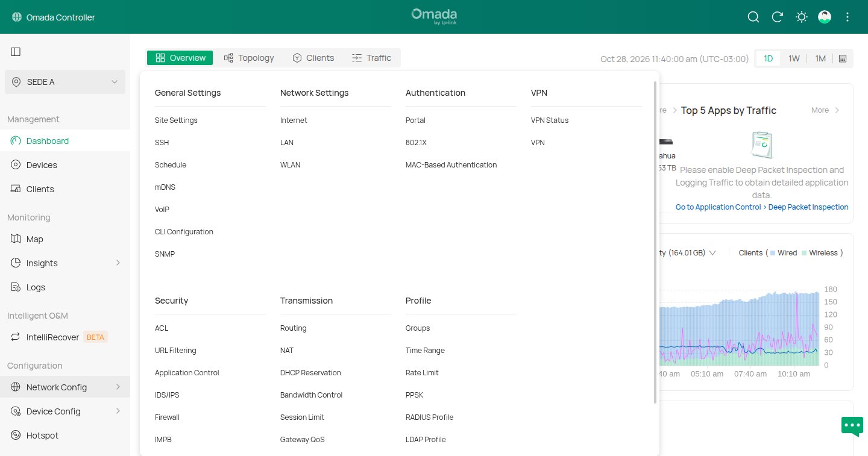
Task: Open Firewall under Security
Action: coord(167,417)
